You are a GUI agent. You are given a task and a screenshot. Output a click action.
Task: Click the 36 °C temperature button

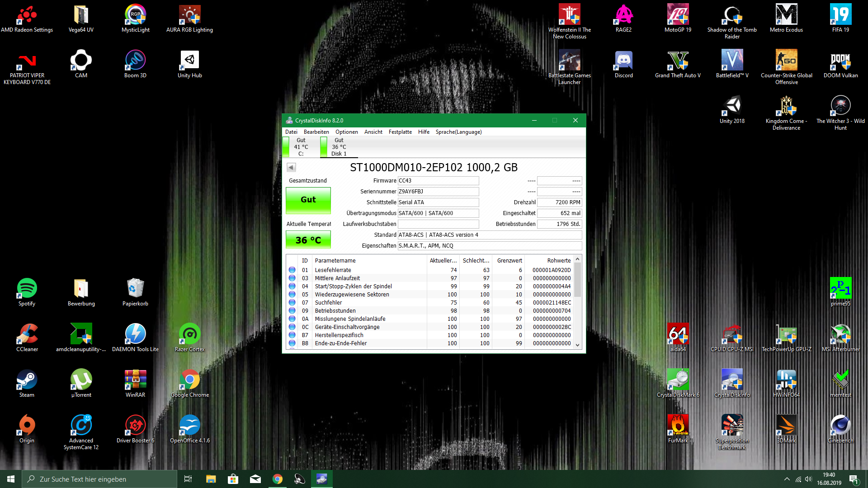[x=308, y=240]
